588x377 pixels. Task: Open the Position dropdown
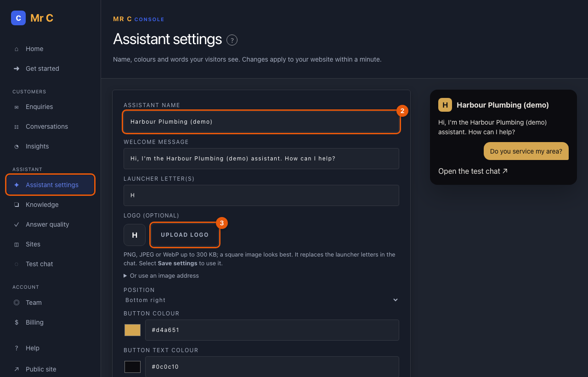click(x=261, y=300)
